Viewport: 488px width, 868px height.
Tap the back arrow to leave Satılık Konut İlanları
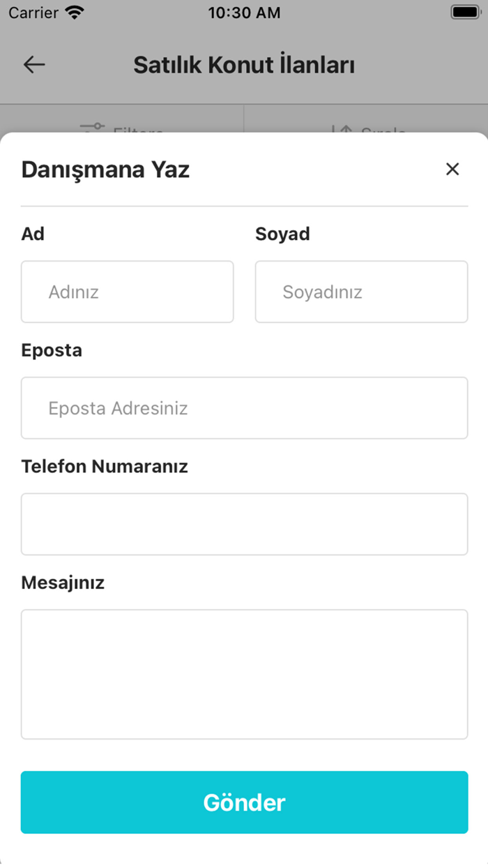point(33,64)
